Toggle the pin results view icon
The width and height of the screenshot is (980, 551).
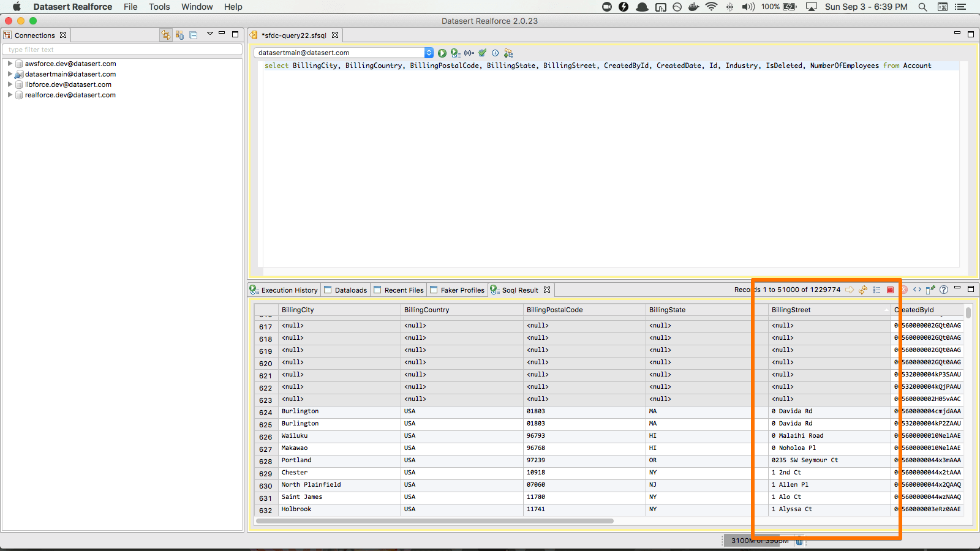tap(930, 290)
